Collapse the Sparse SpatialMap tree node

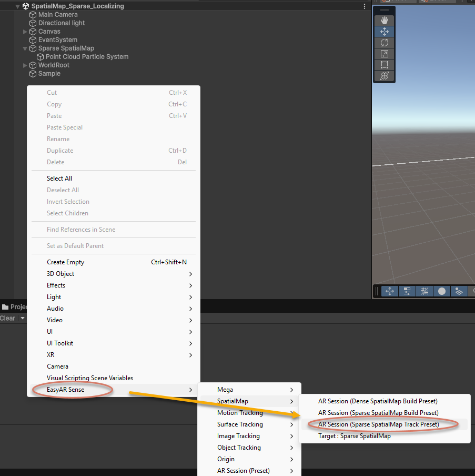tap(25, 48)
